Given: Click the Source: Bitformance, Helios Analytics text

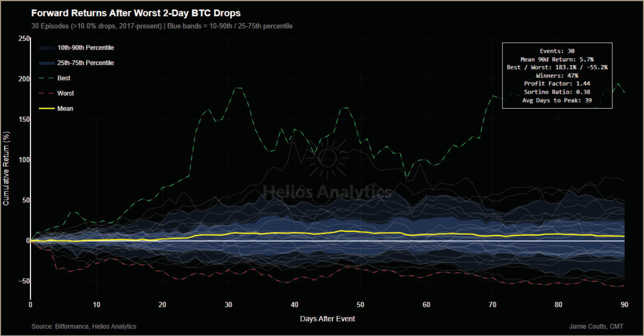Looking at the screenshot, I should (x=84, y=326).
